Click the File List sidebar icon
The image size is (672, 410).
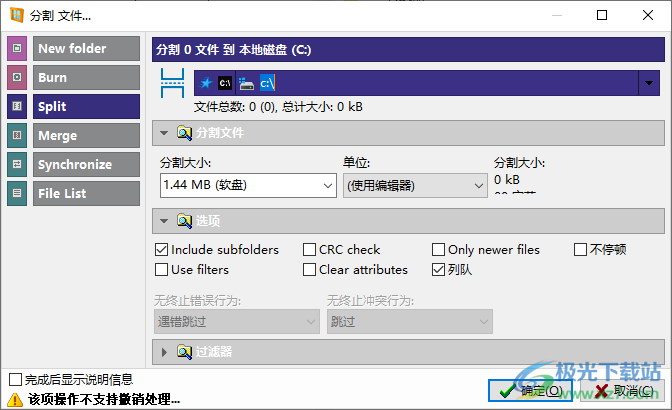point(17,193)
